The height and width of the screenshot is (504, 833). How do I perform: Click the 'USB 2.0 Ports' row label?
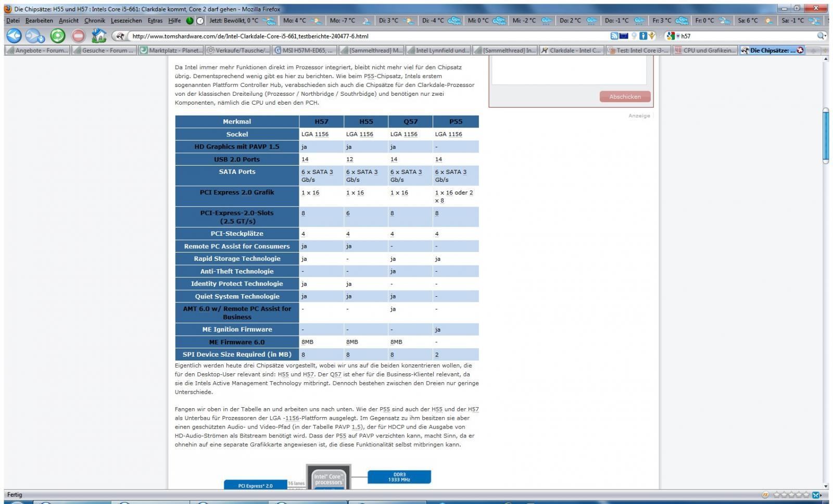[237, 159]
